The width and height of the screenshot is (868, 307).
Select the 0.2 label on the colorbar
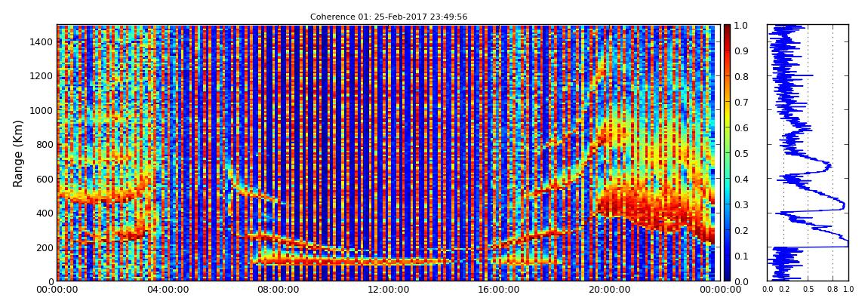click(742, 231)
